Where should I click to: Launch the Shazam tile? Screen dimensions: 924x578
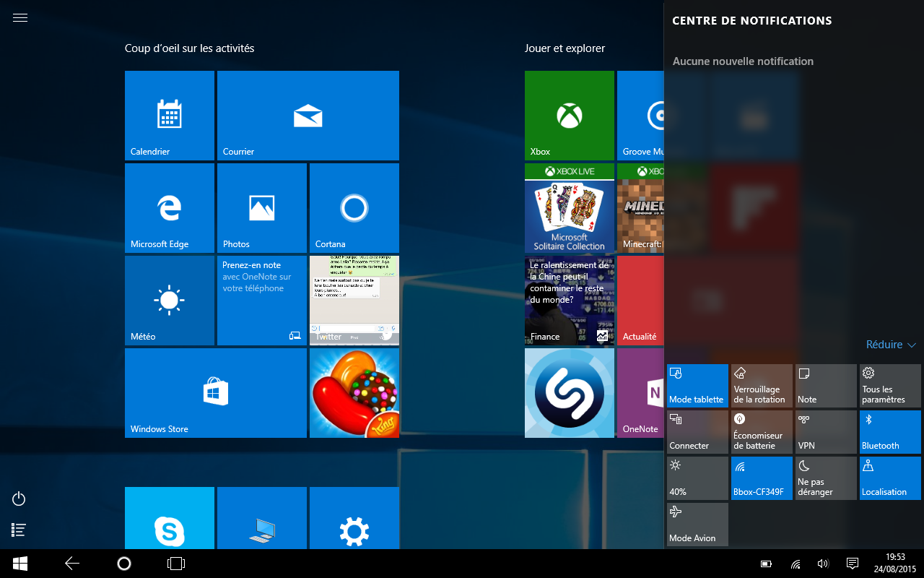[x=570, y=393]
